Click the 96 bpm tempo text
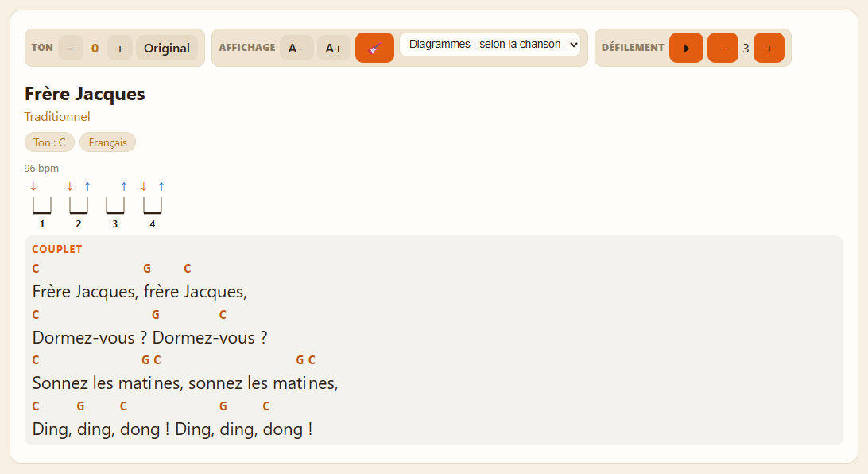The width and height of the screenshot is (868, 474). [x=41, y=169]
